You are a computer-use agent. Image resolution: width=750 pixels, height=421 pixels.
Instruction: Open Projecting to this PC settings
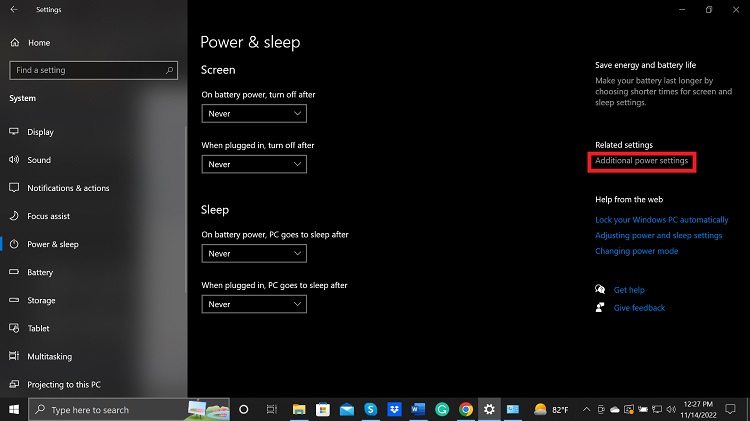(x=64, y=384)
